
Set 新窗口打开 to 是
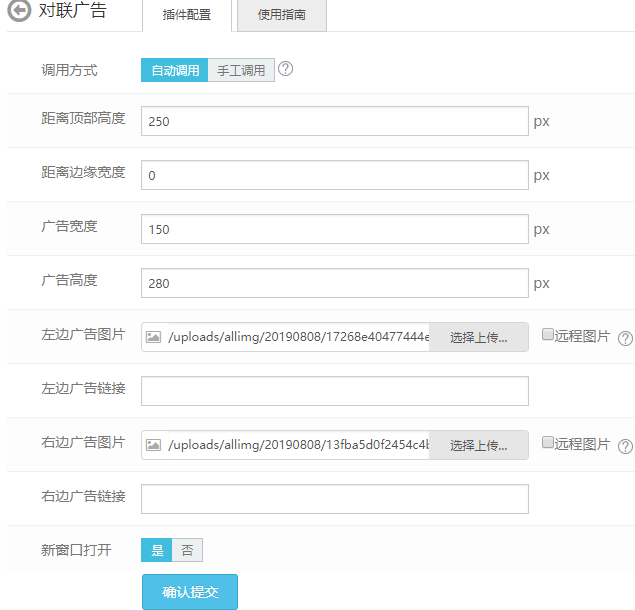(x=157, y=550)
